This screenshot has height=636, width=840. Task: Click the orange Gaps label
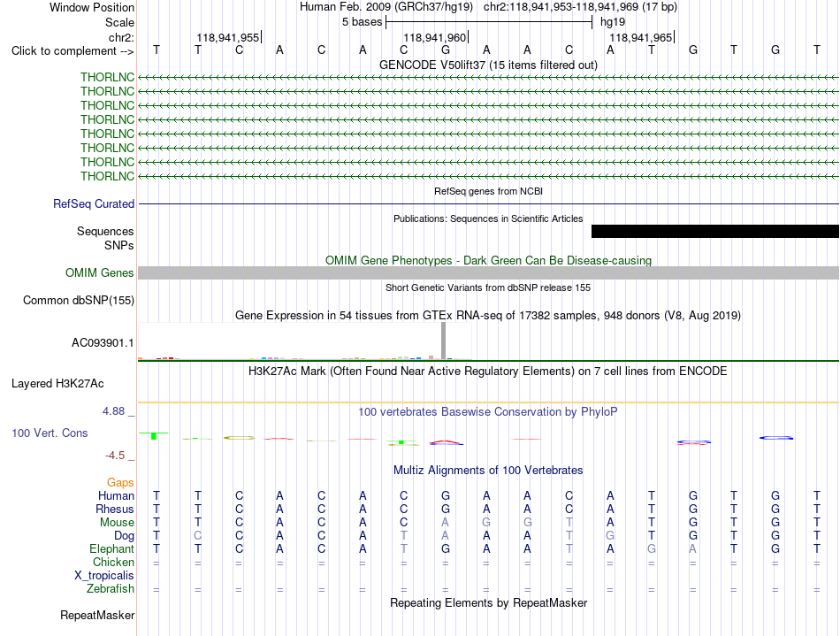(120, 483)
